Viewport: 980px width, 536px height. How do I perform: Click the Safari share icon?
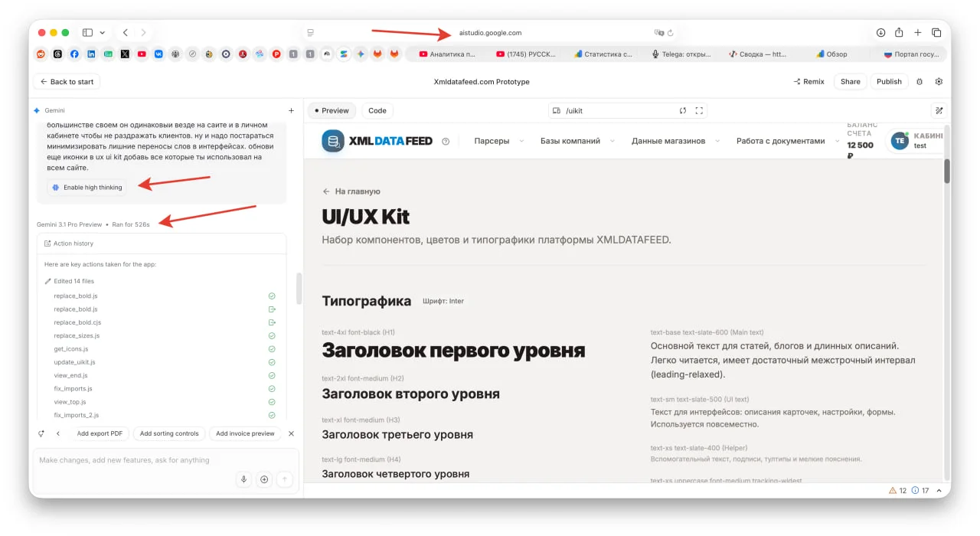899,33
